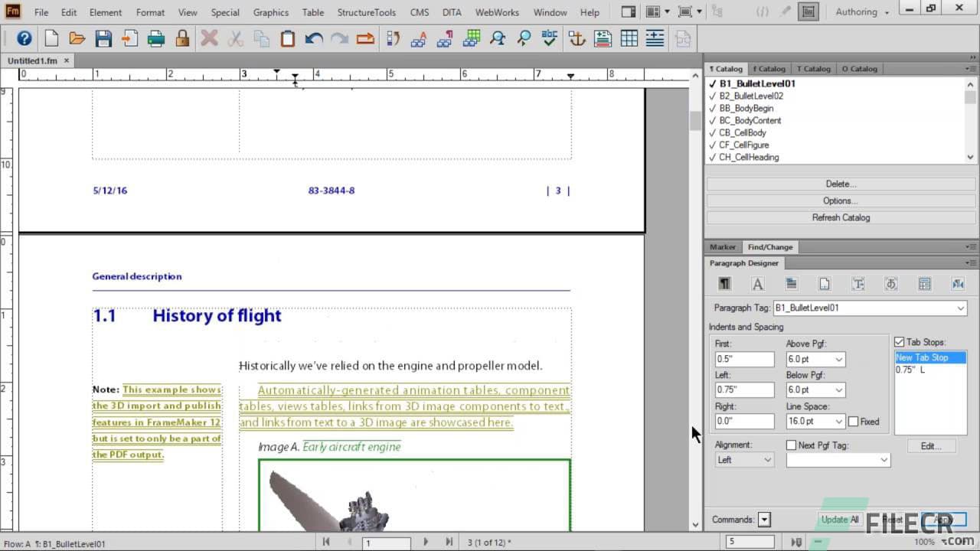Click the page number input field
980x551 pixels.
(x=386, y=542)
